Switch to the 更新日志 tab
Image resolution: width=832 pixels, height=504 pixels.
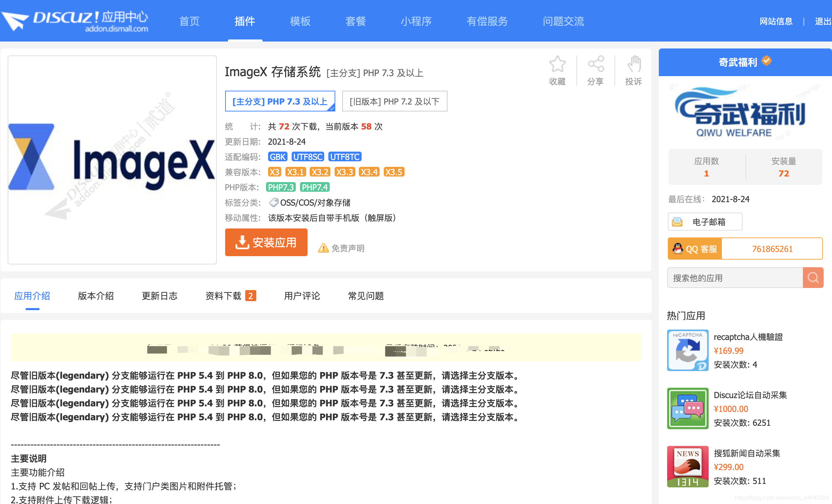[x=159, y=296]
